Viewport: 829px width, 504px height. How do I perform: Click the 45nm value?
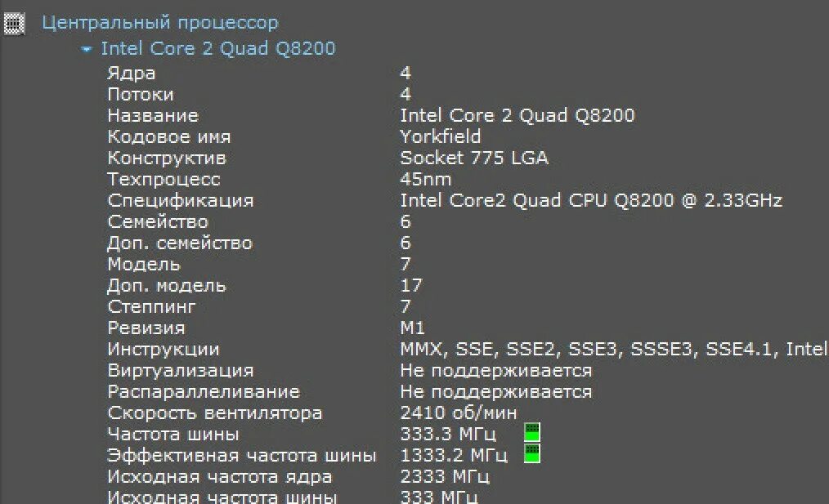426,179
